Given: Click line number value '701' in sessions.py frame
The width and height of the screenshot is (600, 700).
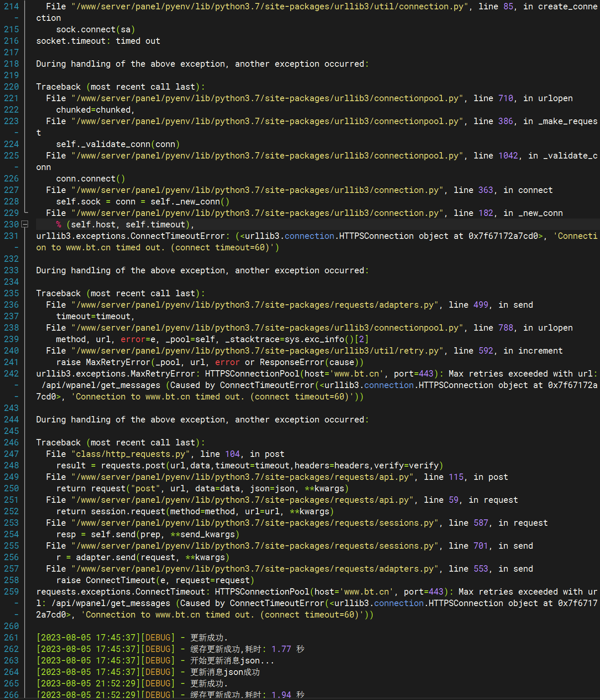Looking at the screenshot, I should (x=481, y=546).
